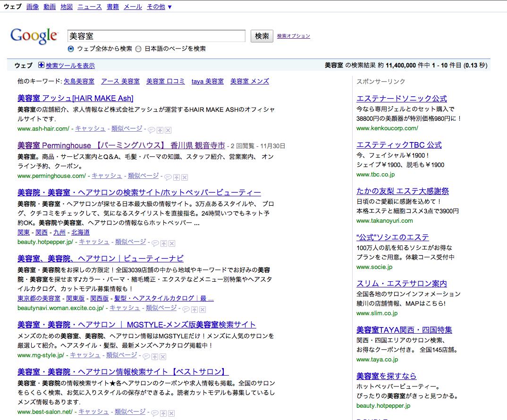Viewport: 507px width, 420px height.
Task: Click 東京都の美容室 sublink
Action: pos(39,298)
